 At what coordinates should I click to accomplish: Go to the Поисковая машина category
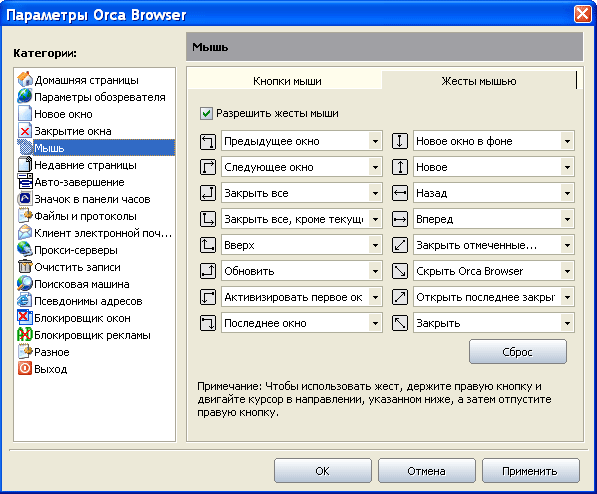(82, 284)
